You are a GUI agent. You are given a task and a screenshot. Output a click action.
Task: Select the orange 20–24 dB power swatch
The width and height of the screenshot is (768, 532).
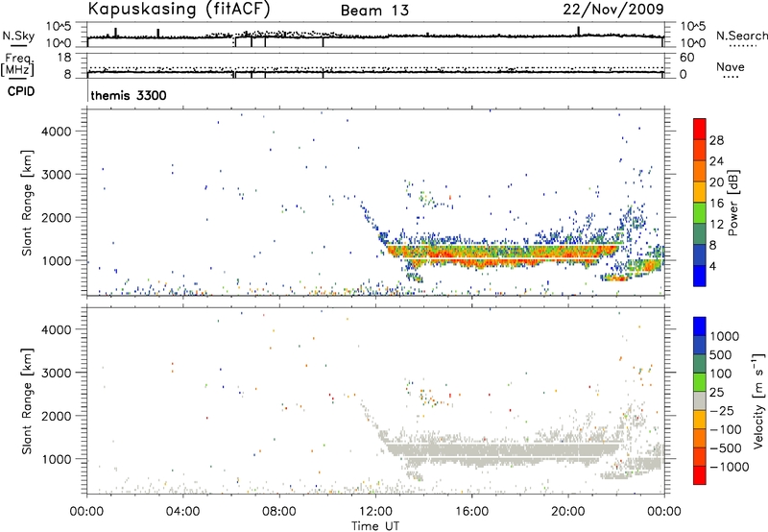coord(700,171)
